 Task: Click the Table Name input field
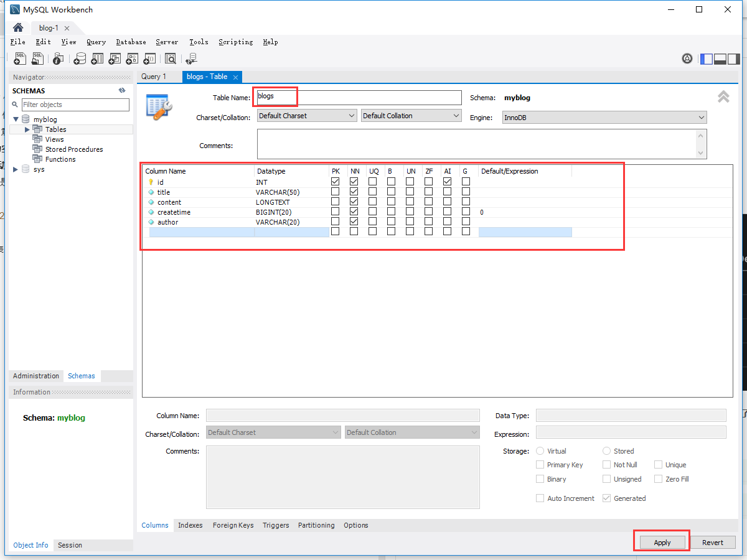359,98
